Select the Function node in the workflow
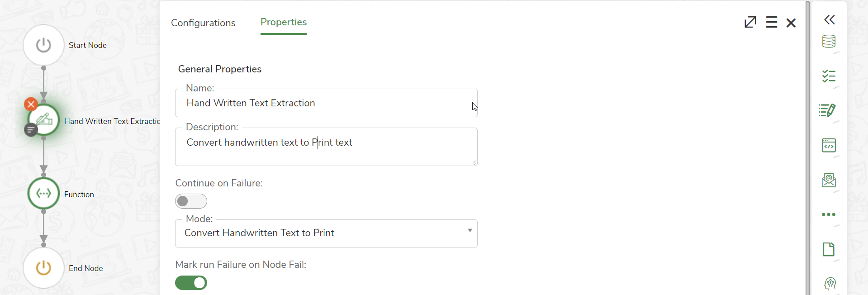Image resolution: width=868 pixels, height=295 pixels. pyautogui.click(x=43, y=194)
